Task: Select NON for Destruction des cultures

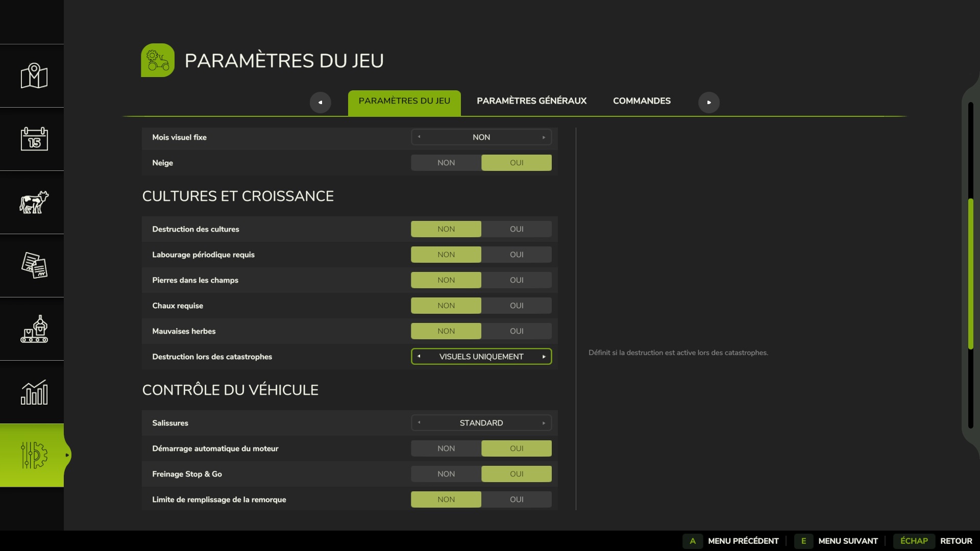Action: [x=446, y=229]
